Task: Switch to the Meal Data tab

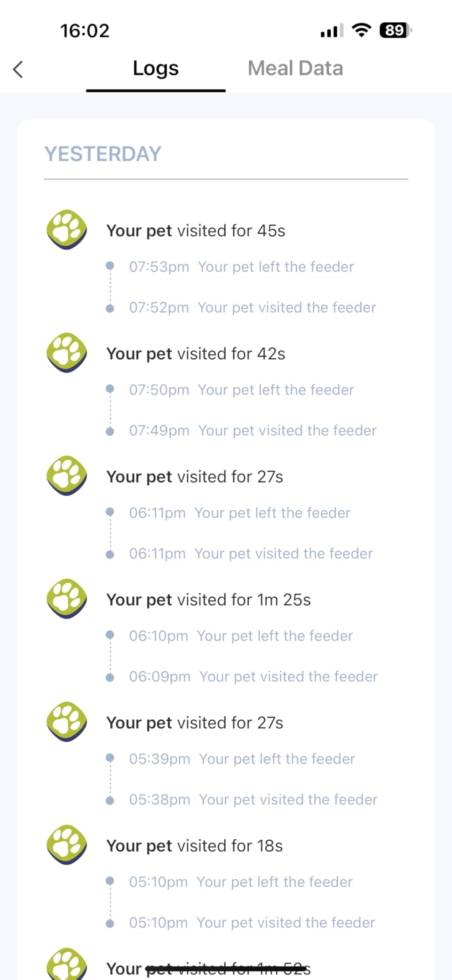Action: (x=295, y=68)
